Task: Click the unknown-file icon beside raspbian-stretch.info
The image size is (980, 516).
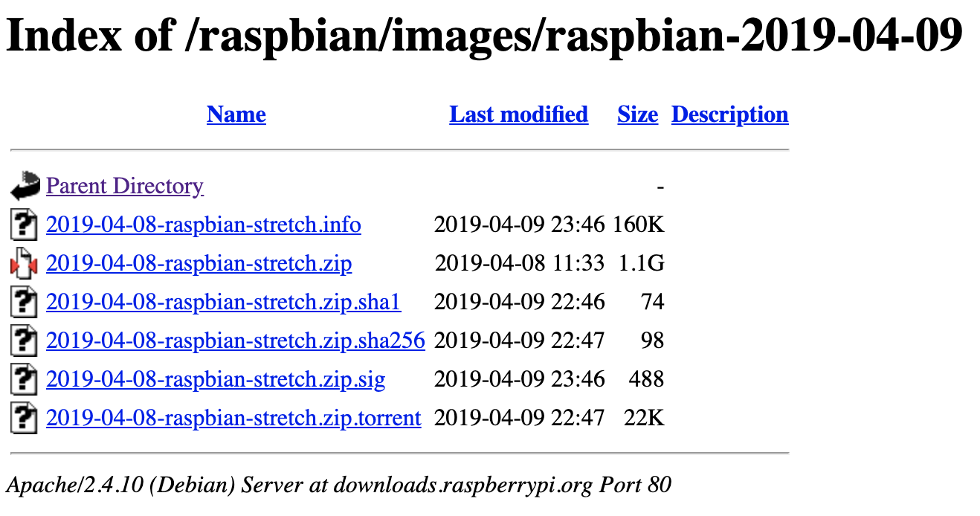Action: coord(25,225)
